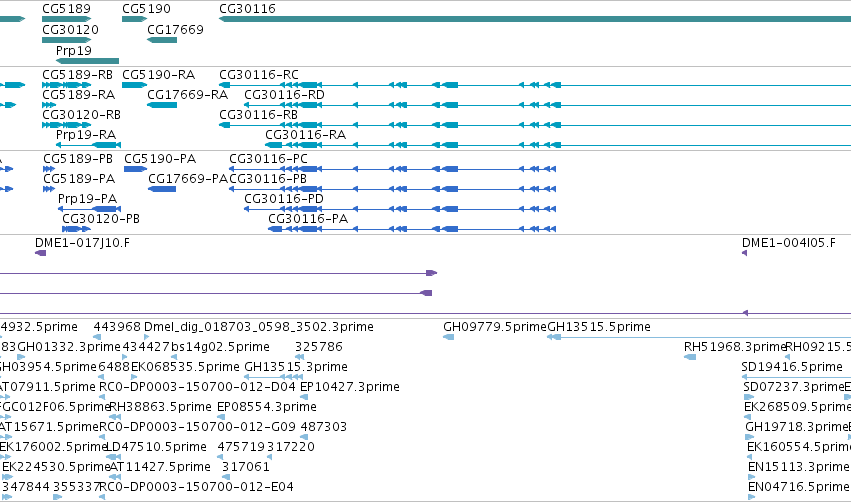
Task: Click the CG5189-RA transcript label
Action: click(79, 94)
